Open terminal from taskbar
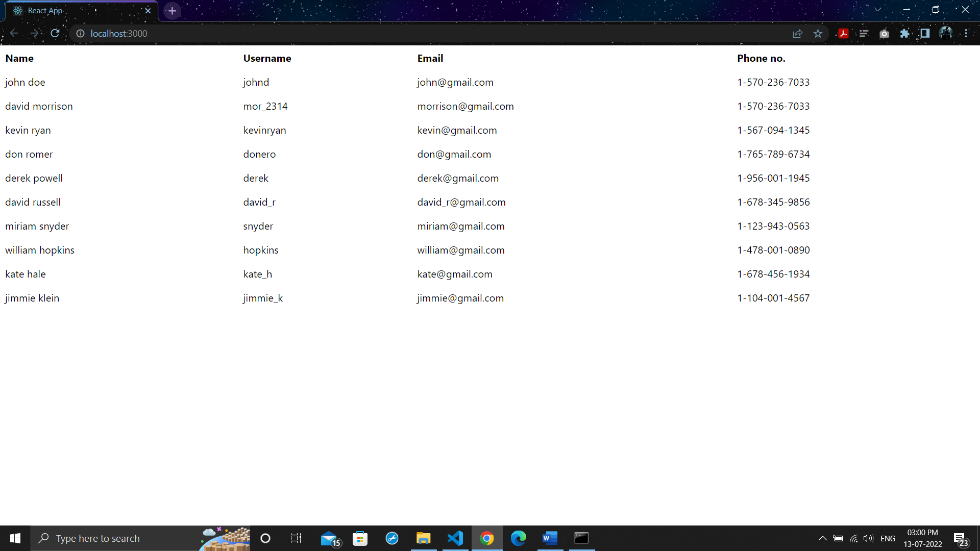The image size is (980, 551). tap(581, 538)
